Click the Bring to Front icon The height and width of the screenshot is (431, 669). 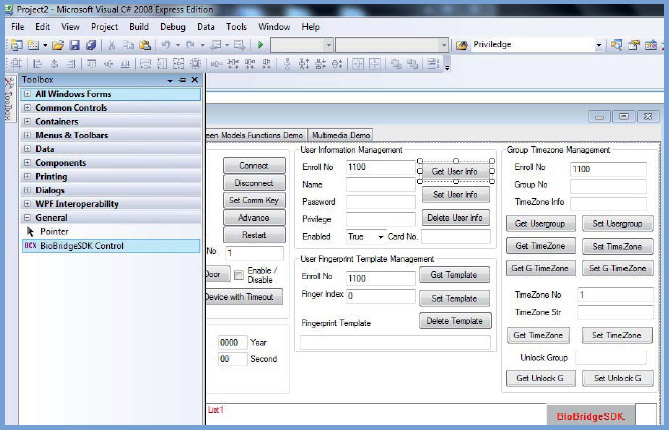click(396, 64)
